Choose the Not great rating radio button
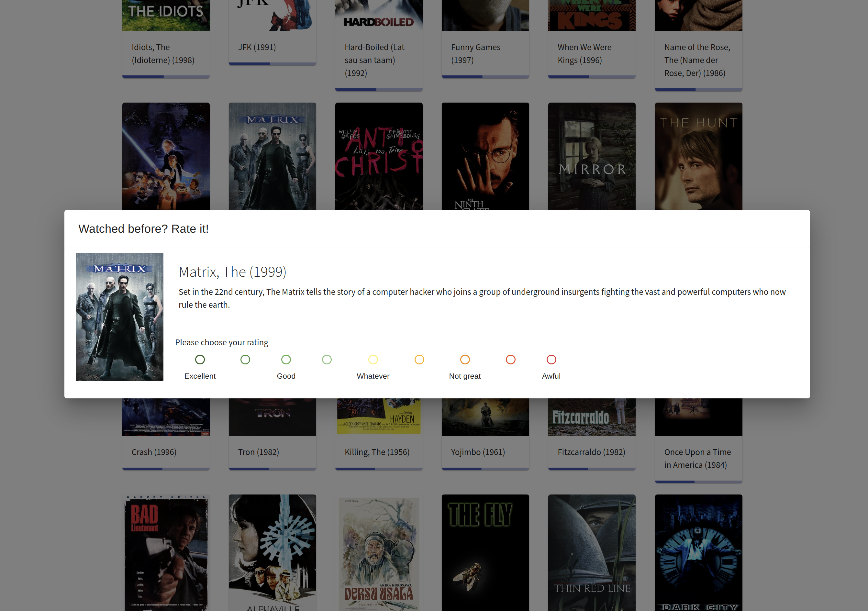The height and width of the screenshot is (611, 868). click(465, 360)
